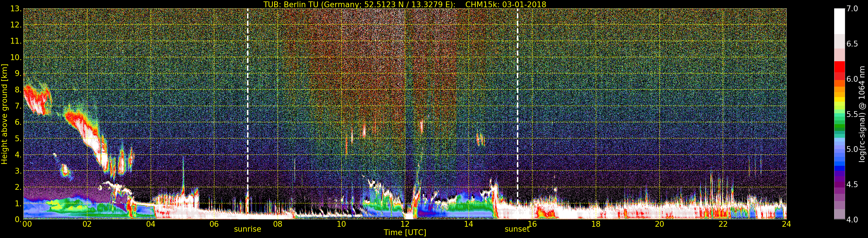
Task: Click the plot title 'TUB: Berlin TU (Germany...)'
Action: point(405,4)
